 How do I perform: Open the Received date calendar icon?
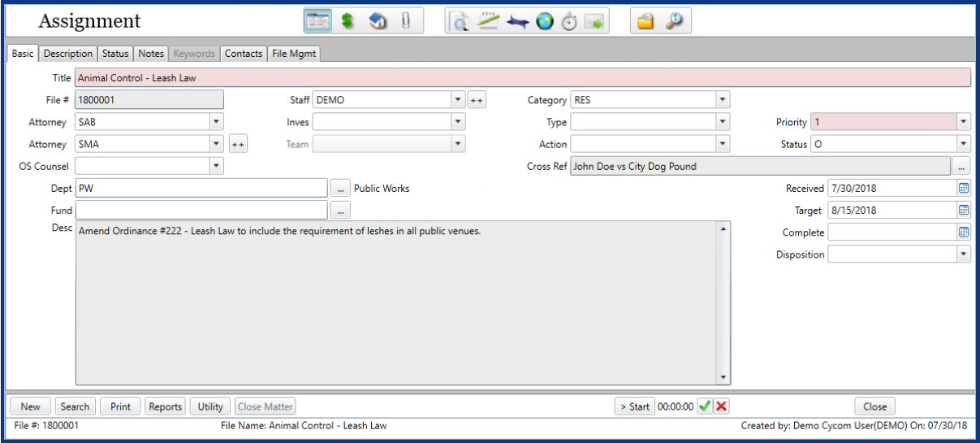pyautogui.click(x=964, y=188)
